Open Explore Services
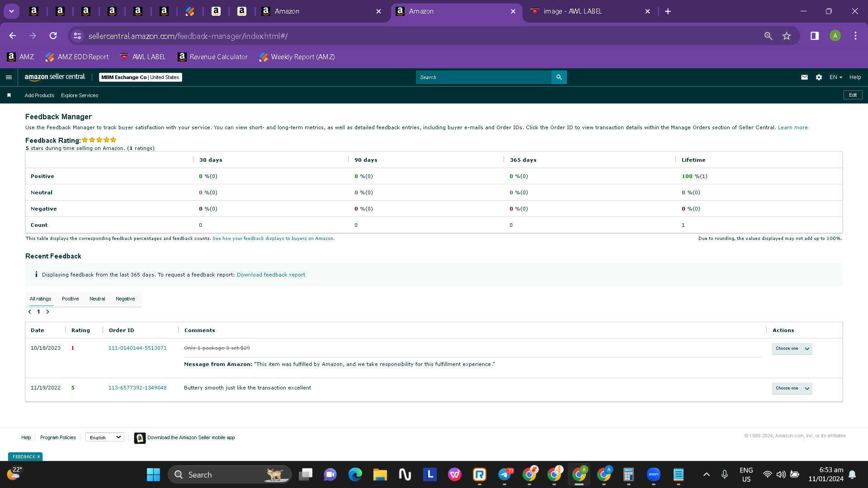The image size is (868, 488). tap(80, 95)
